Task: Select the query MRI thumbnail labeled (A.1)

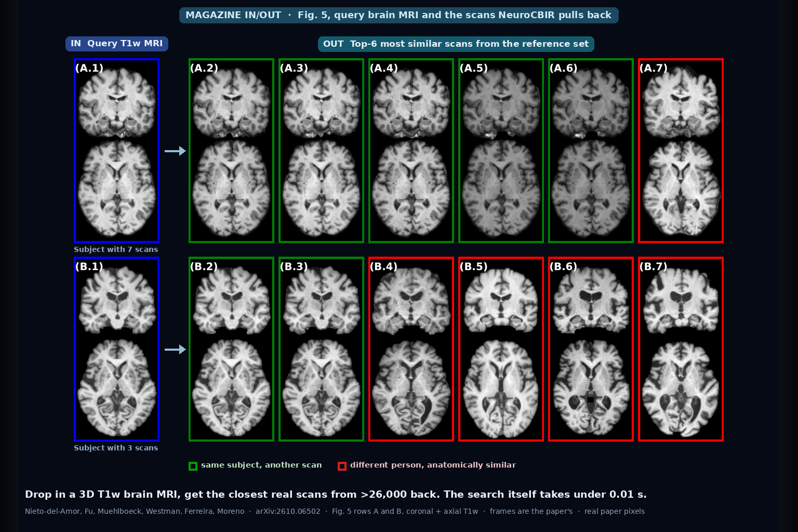Action: (116, 151)
